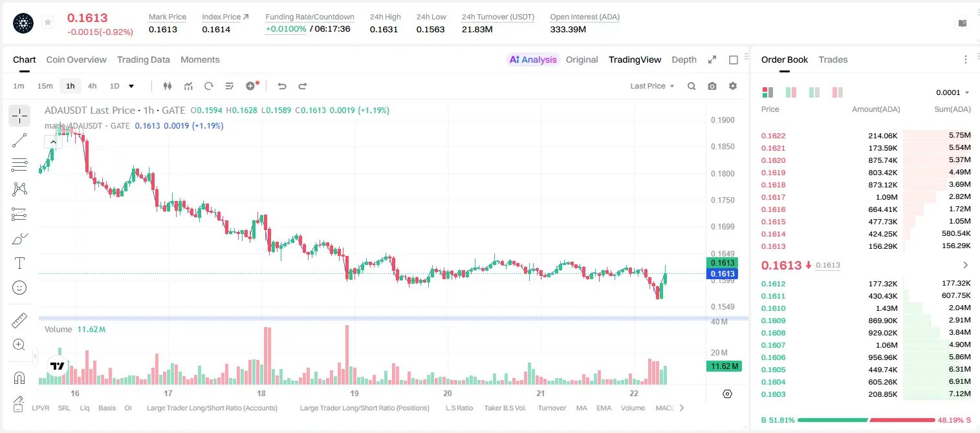Image resolution: width=980 pixels, height=433 pixels.
Task: Change the 0.0001 price precision dropdown
Action: 953,92
